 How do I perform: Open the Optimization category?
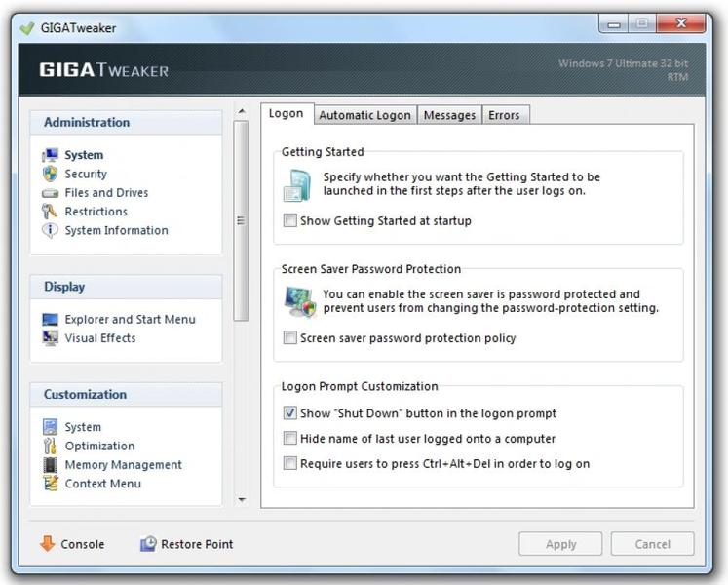99,447
